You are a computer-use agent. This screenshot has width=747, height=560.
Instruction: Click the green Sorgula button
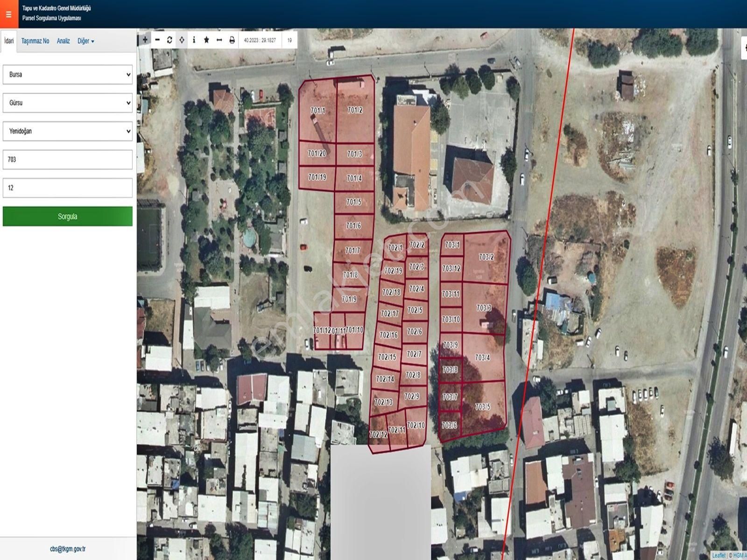pyautogui.click(x=68, y=217)
